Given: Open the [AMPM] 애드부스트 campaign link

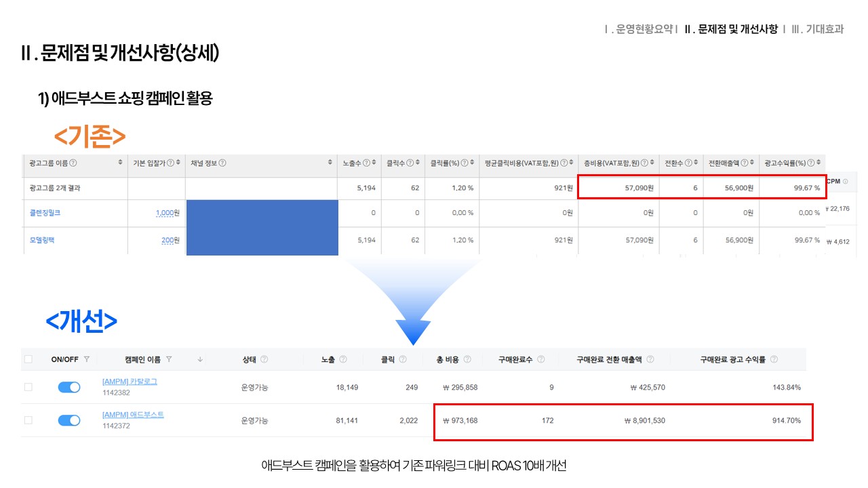Looking at the screenshot, I should [133, 415].
